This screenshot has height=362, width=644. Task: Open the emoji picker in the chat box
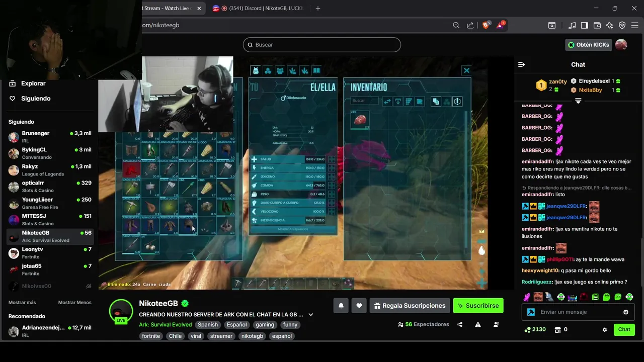coord(626,312)
